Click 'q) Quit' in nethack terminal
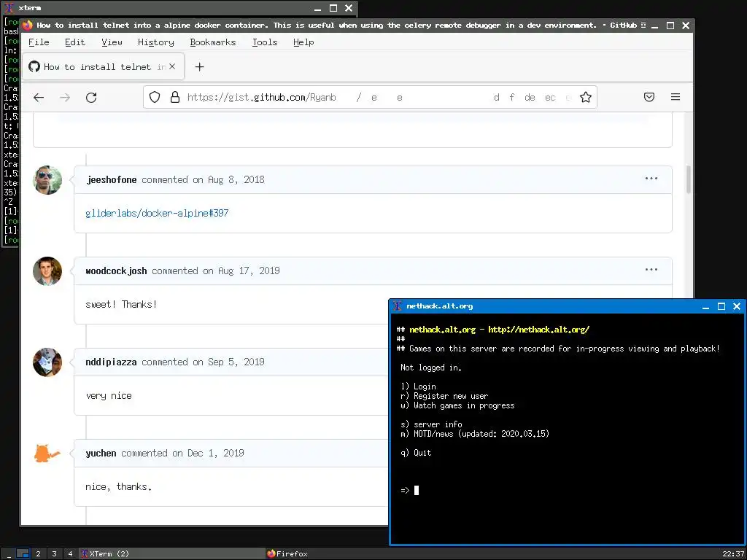 click(416, 453)
